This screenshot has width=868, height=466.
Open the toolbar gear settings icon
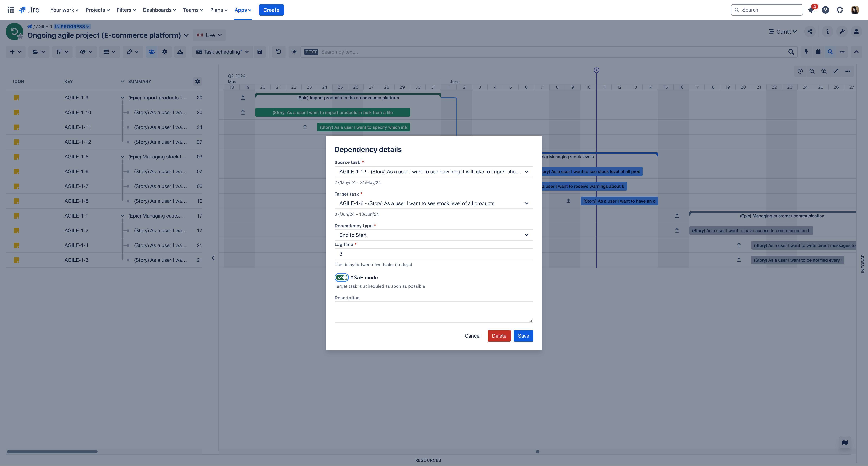(164, 52)
